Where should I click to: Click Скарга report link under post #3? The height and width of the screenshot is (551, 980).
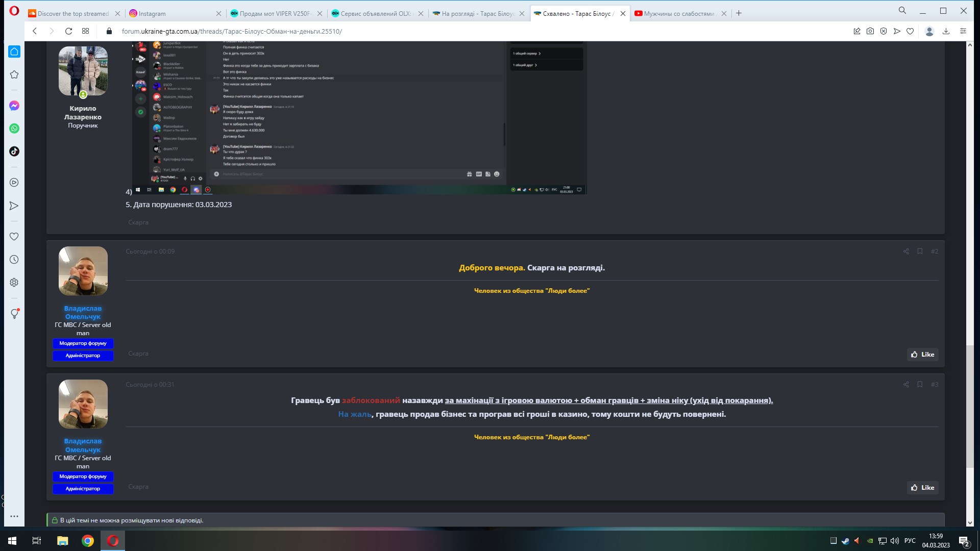pos(138,487)
